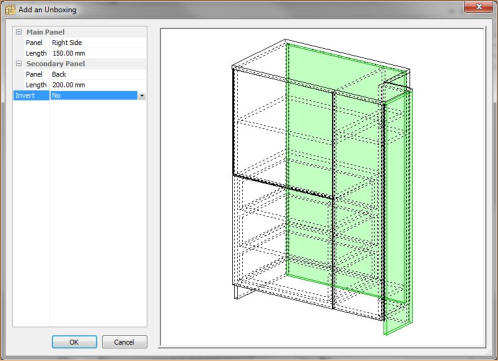Click the dialog title bar cabinet icon
498x361 pixels.
[10, 10]
